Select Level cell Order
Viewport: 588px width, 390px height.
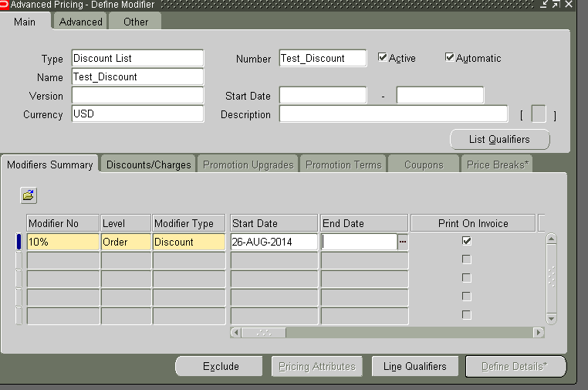(126, 242)
